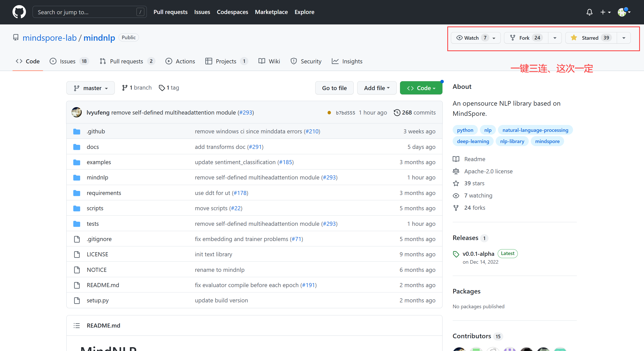
Task: Click the Go to file button
Action: click(334, 88)
